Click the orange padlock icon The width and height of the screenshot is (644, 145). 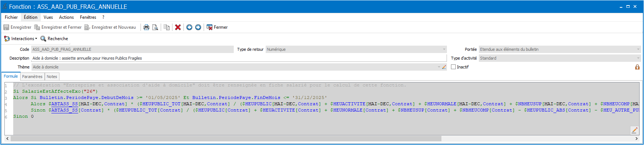[x=637, y=67]
